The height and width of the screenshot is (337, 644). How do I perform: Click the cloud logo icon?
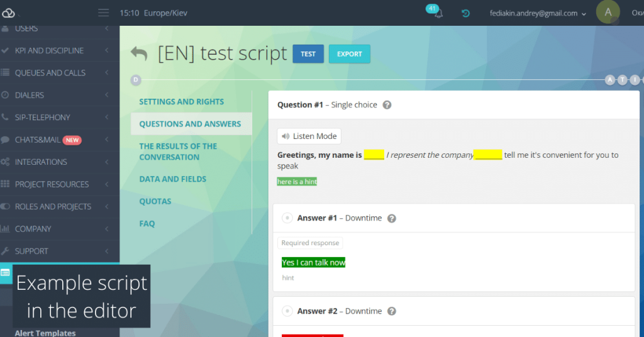(x=8, y=13)
